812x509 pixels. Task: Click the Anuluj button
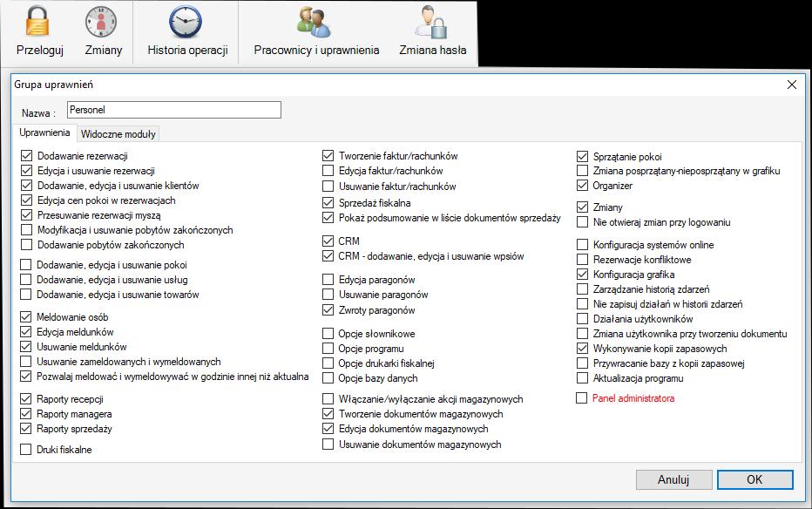click(673, 479)
